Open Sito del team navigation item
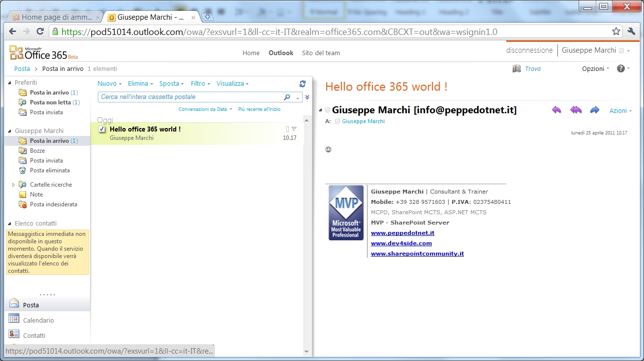644x361 pixels. (x=321, y=53)
